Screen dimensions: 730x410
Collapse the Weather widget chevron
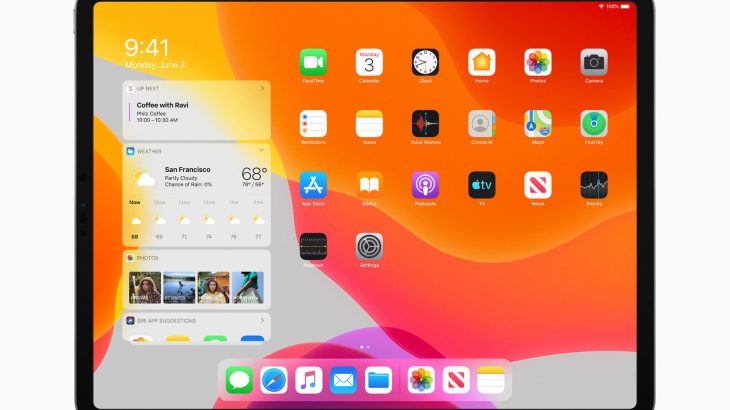(261, 150)
